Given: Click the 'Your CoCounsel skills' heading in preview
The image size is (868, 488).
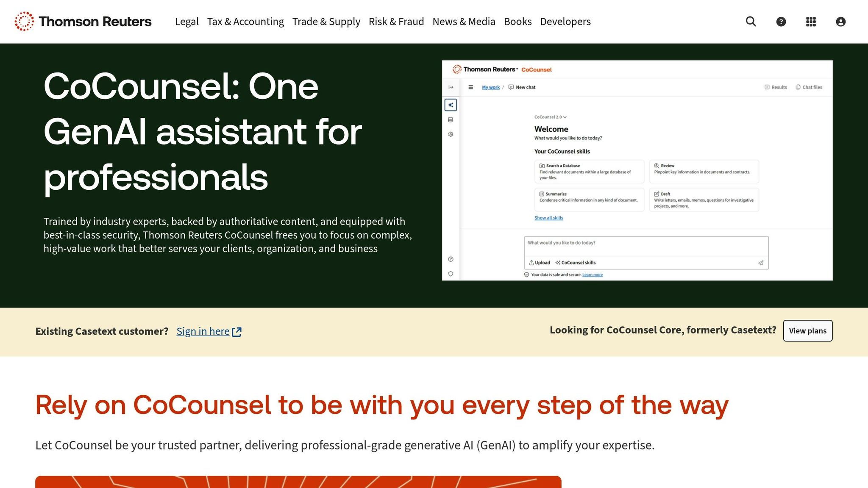Looking at the screenshot, I should tap(562, 151).
